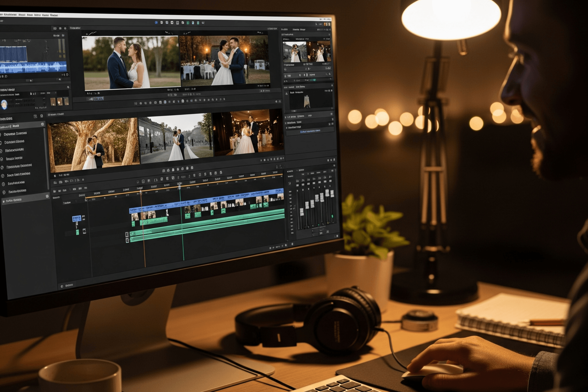Click the track icon on the lowest green audio track
This screenshot has width=588, height=392.
point(127,240)
